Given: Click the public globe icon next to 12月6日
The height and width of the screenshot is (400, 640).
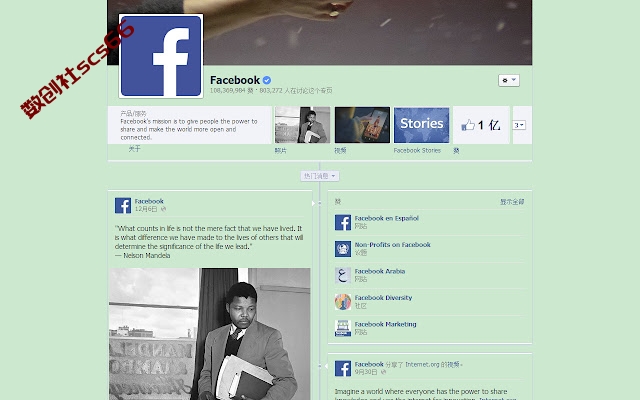Looking at the screenshot, I should click(163, 209).
